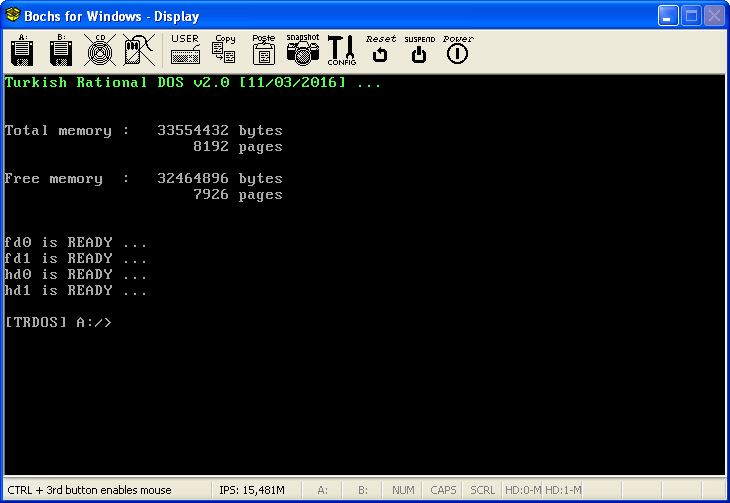Take a snapshot with camera icon
Screen dimensions: 730x503
point(302,50)
